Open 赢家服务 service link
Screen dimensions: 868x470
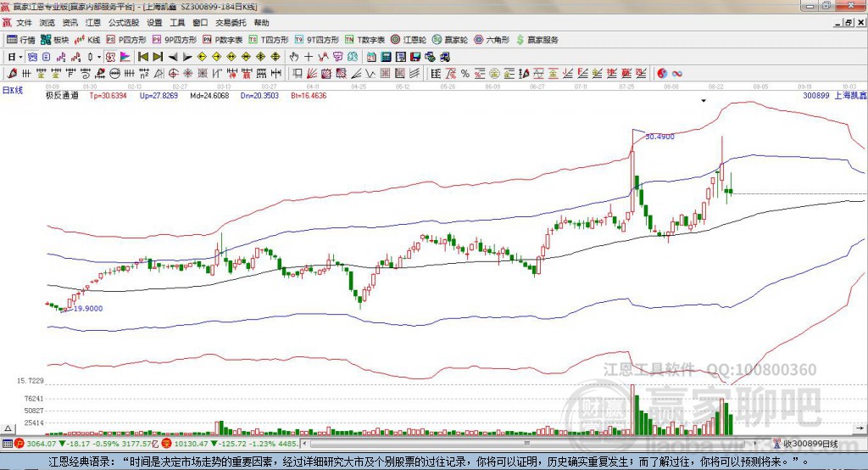pos(537,40)
